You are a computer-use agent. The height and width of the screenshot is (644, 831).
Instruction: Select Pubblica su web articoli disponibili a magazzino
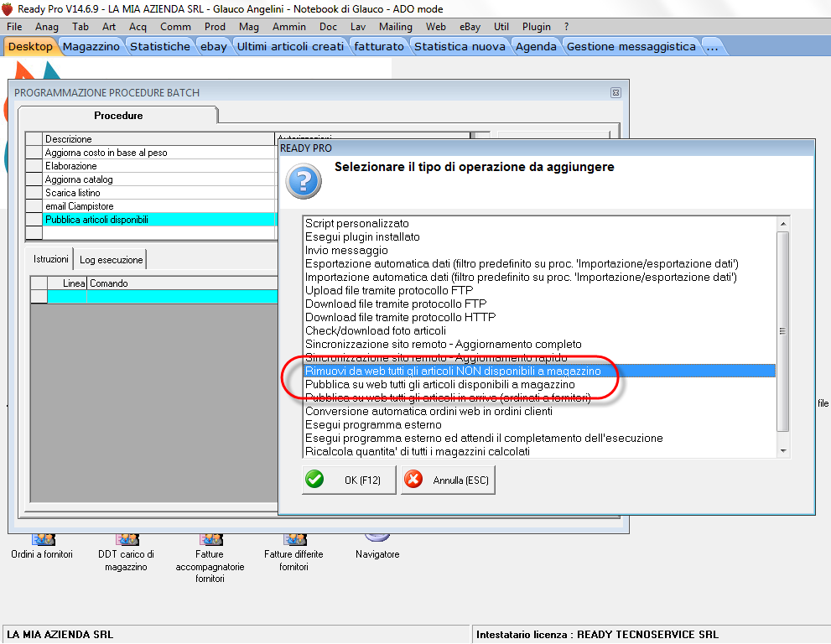539,384
